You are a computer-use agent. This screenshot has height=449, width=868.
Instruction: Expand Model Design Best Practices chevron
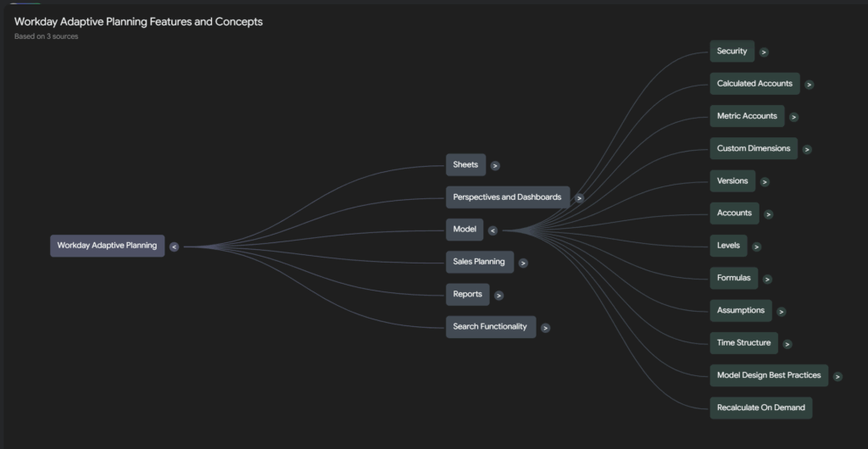point(837,377)
